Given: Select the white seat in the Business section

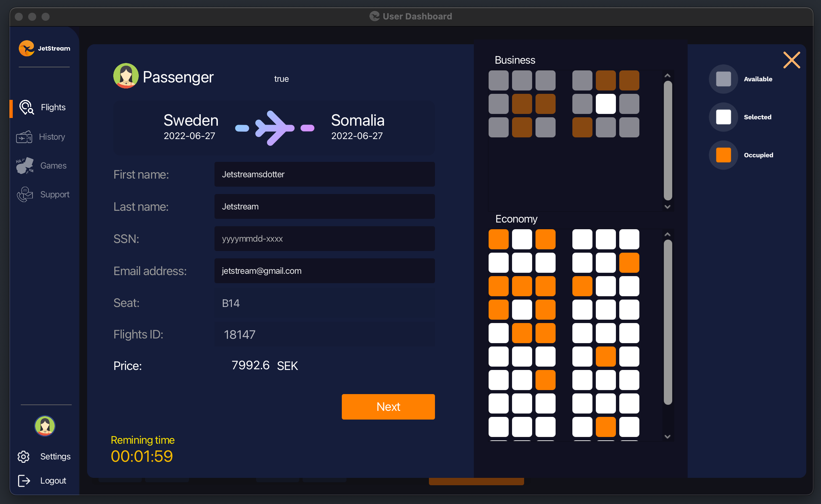Looking at the screenshot, I should tap(606, 104).
